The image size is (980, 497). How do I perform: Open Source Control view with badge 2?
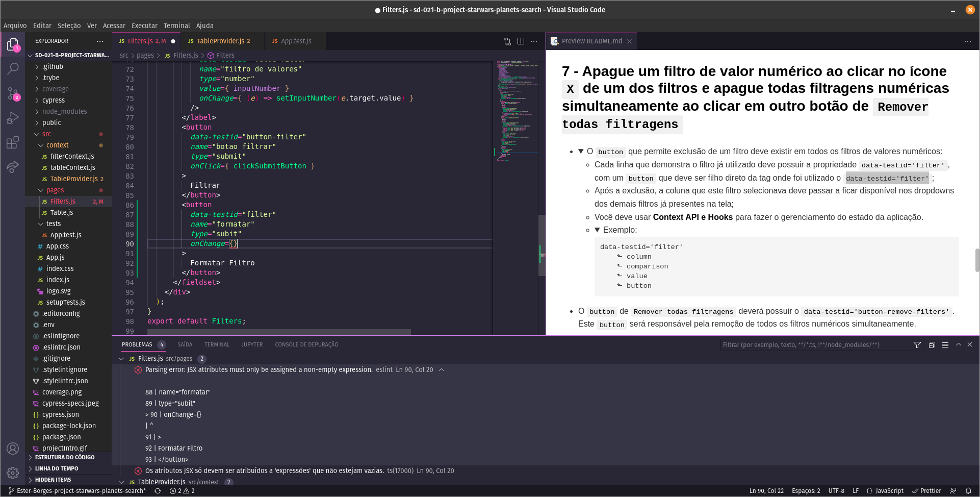pyautogui.click(x=13, y=93)
